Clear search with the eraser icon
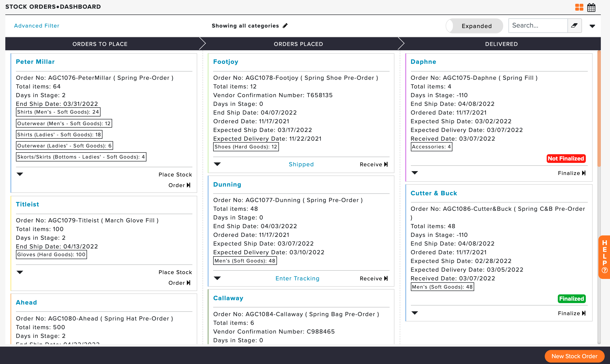 click(574, 26)
